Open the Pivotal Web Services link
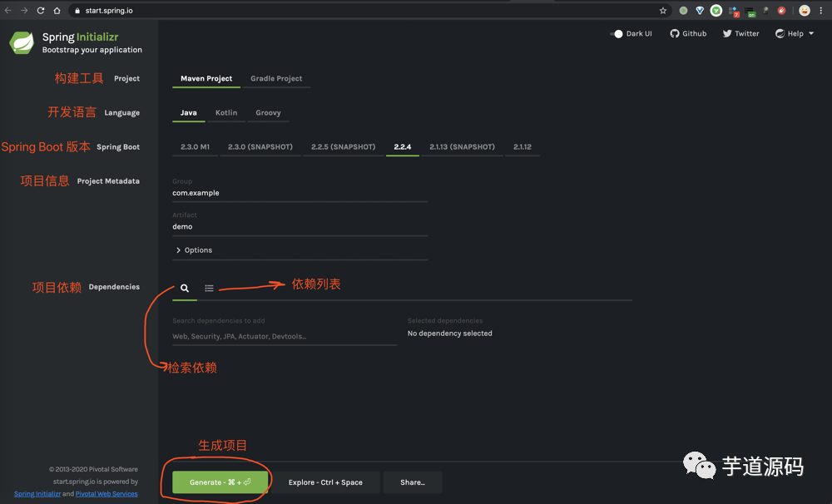 point(106,494)
